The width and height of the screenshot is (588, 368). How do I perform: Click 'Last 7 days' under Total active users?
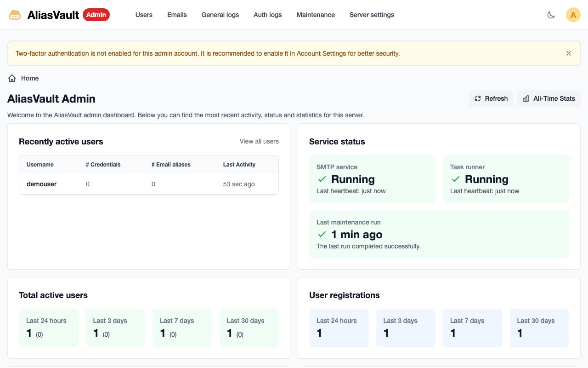(177, 321)
